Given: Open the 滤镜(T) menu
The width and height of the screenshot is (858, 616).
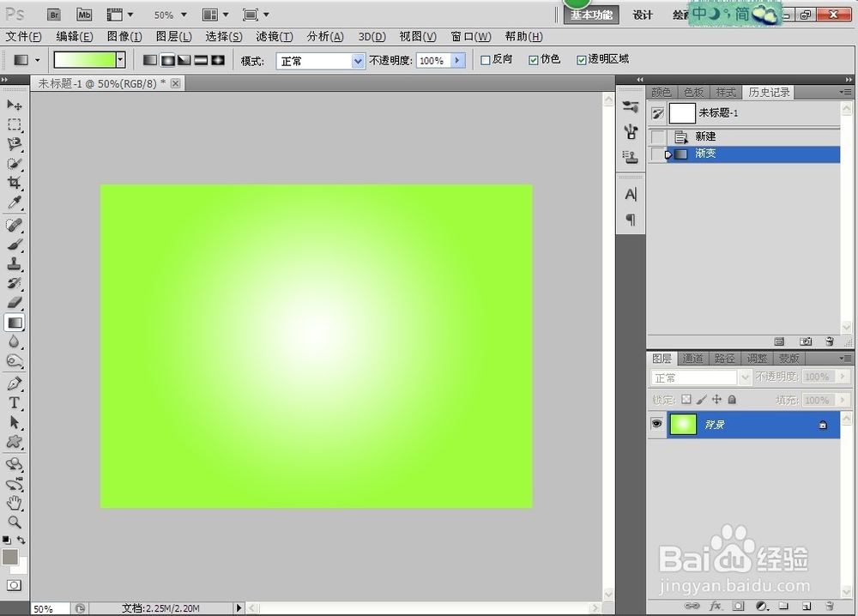Looking at the screenshot, I should coord(275,37).
